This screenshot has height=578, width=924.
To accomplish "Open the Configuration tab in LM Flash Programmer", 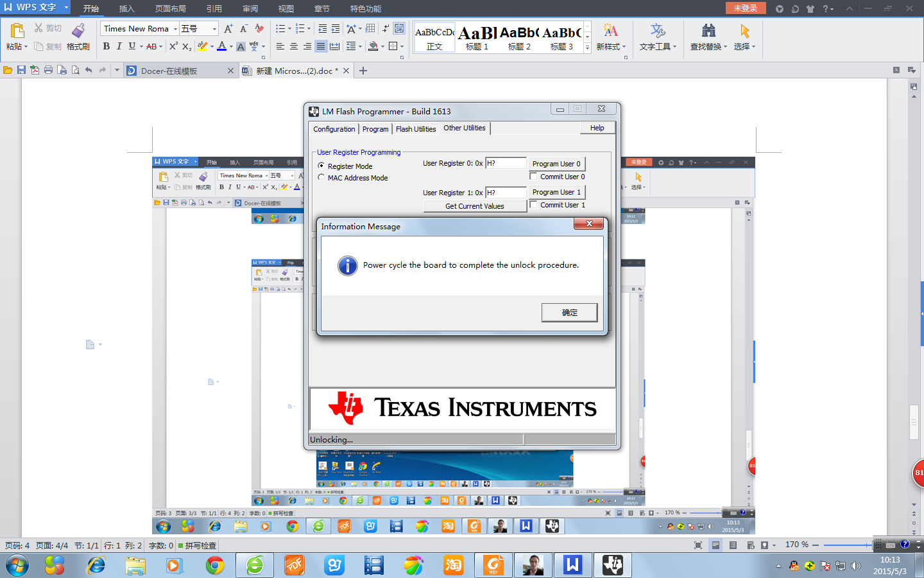I will (334, 129).
